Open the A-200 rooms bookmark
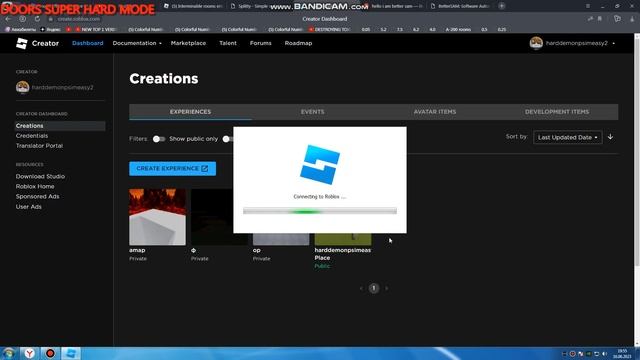The height and width of the screenshot is (360, 640). click(x=458, y=29)
